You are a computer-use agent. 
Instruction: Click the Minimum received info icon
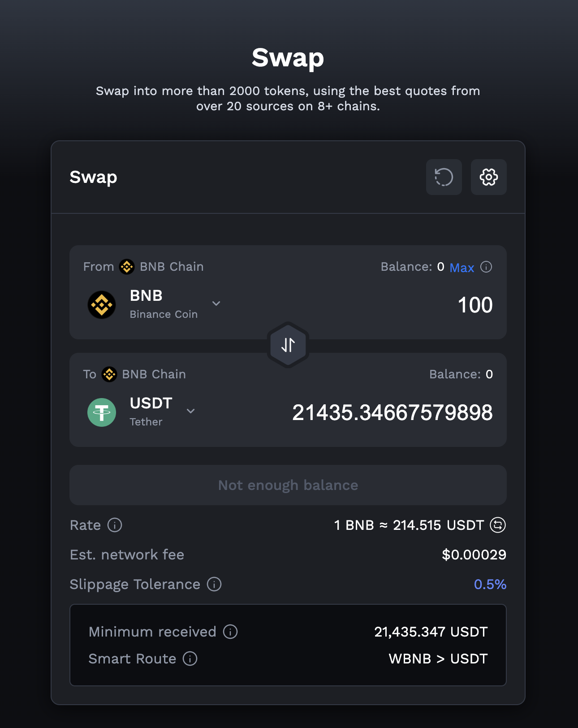pos(230,632)
